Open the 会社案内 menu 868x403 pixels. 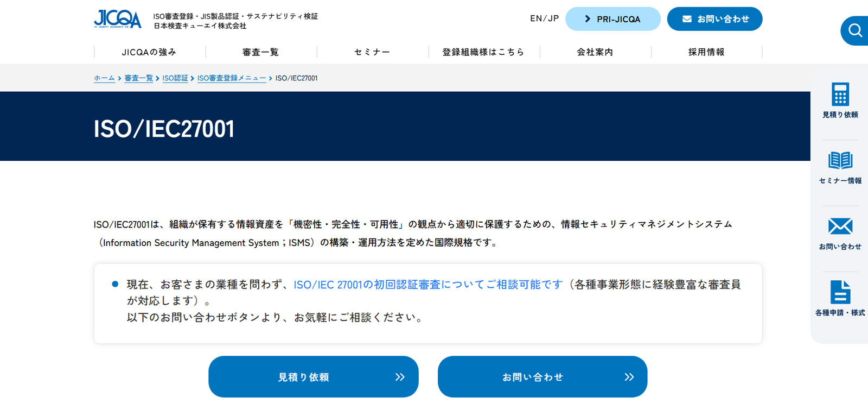[x=595, y=52]
